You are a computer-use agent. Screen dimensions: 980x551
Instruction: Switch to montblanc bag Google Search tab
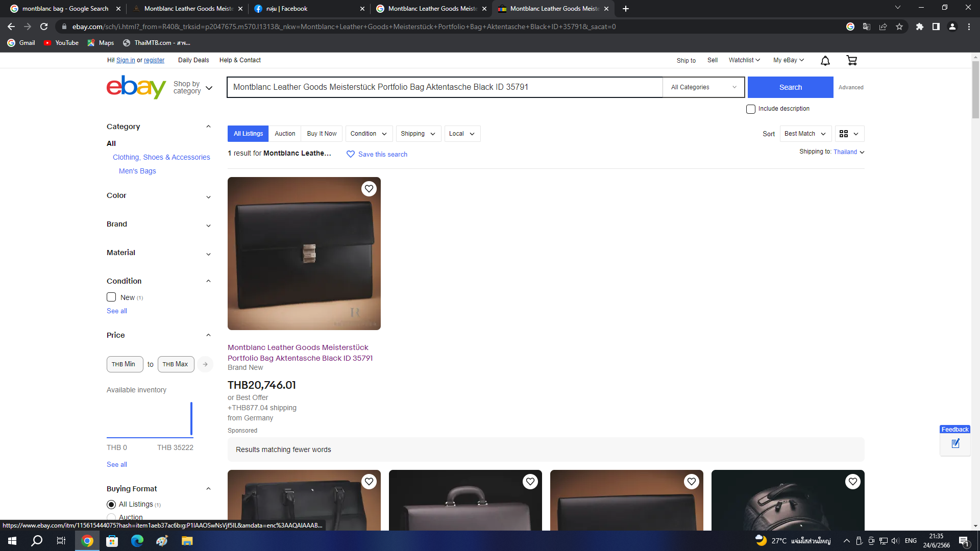(x=65, y=9)
